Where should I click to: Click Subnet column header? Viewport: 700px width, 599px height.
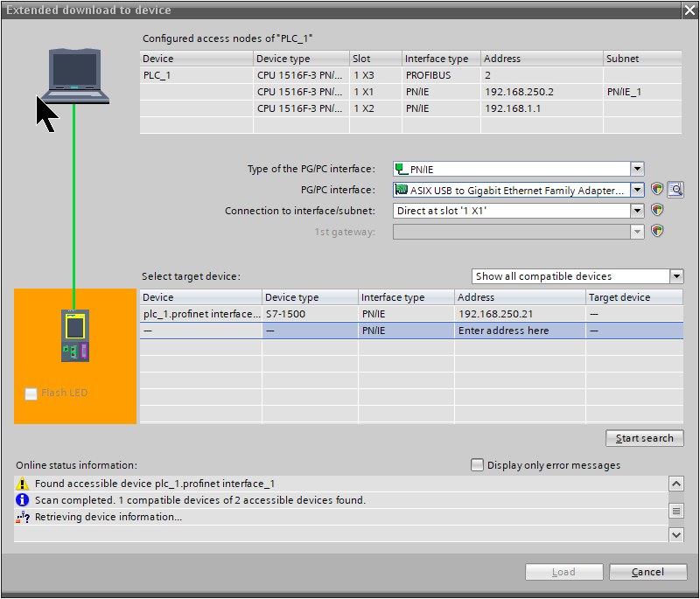click(642, 59)
